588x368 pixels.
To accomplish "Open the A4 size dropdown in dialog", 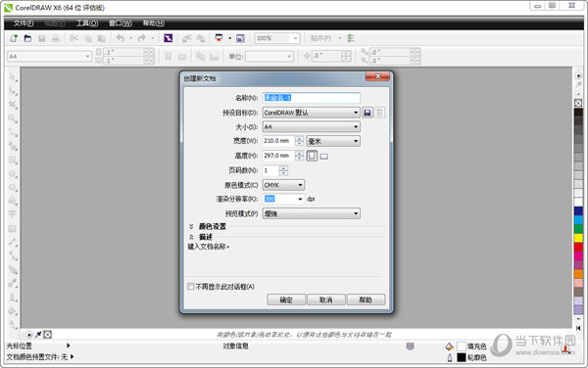I will coord(312,127).
